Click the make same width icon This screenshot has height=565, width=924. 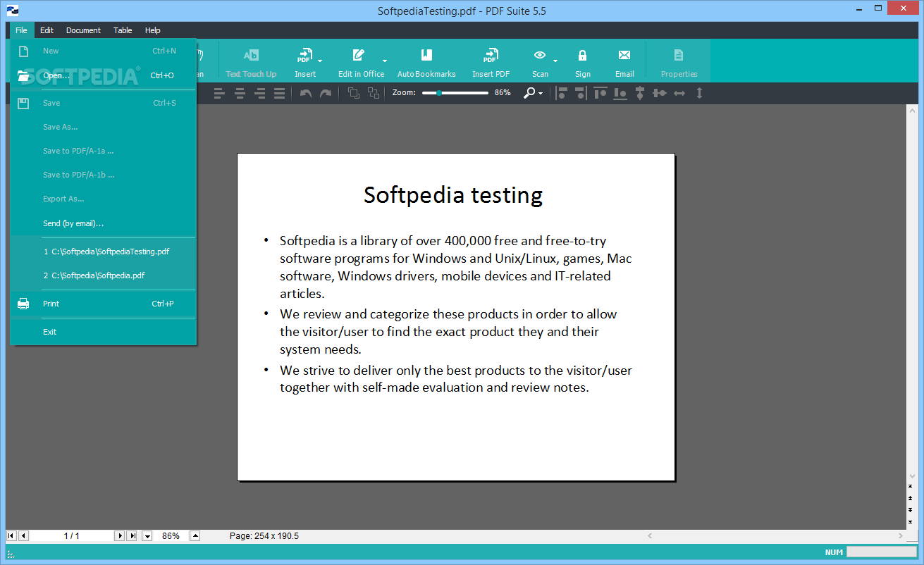679,93
